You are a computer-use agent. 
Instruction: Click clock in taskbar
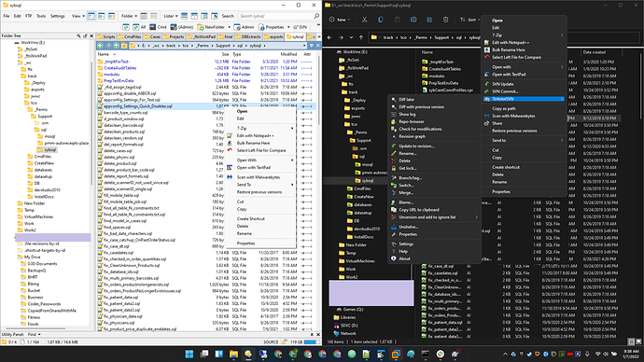[631, 354]
